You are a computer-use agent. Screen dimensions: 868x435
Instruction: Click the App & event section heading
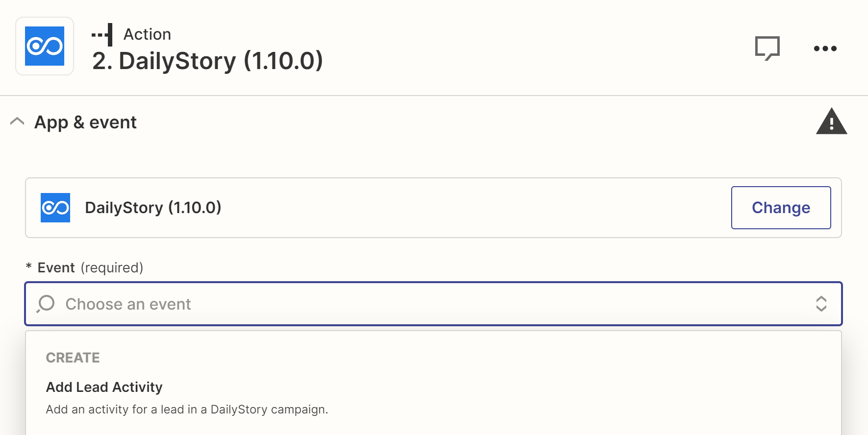coord(85,122)
